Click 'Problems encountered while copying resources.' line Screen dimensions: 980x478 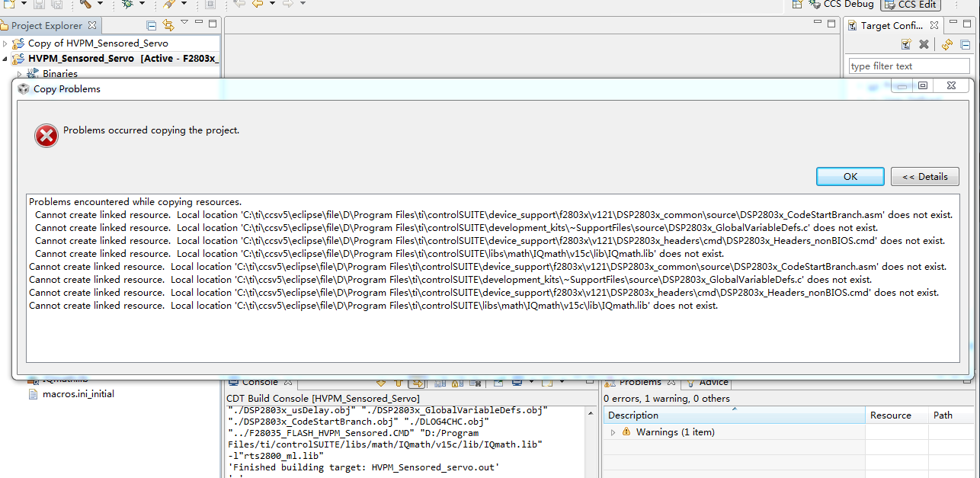pos(135,202)
